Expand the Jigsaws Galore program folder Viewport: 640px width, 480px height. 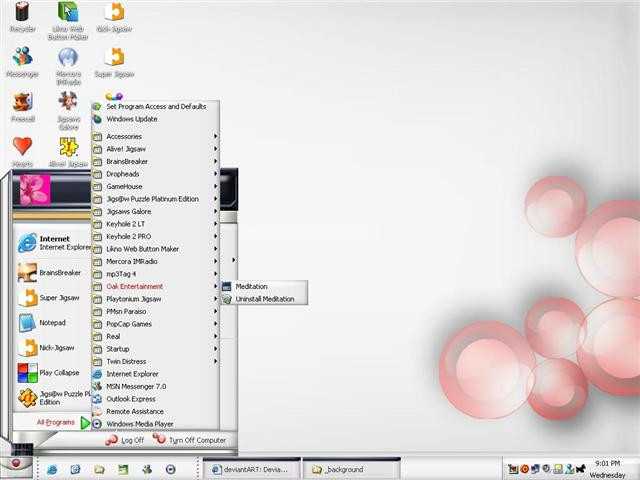point(156,211)
